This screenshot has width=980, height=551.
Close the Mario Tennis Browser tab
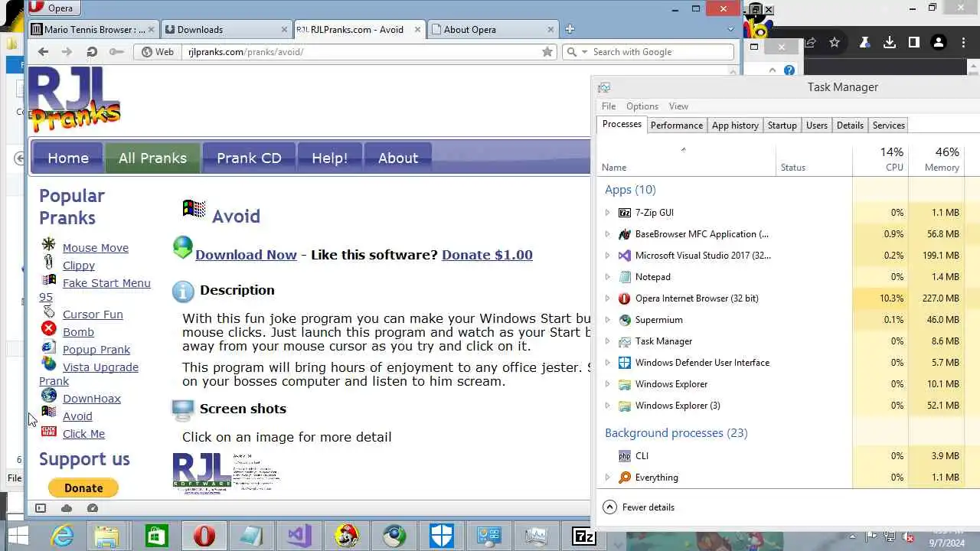point(151,29)
